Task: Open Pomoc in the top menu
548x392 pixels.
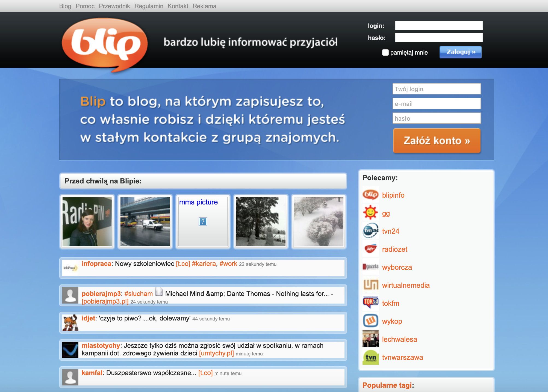Action: click(x=85, y=6)
